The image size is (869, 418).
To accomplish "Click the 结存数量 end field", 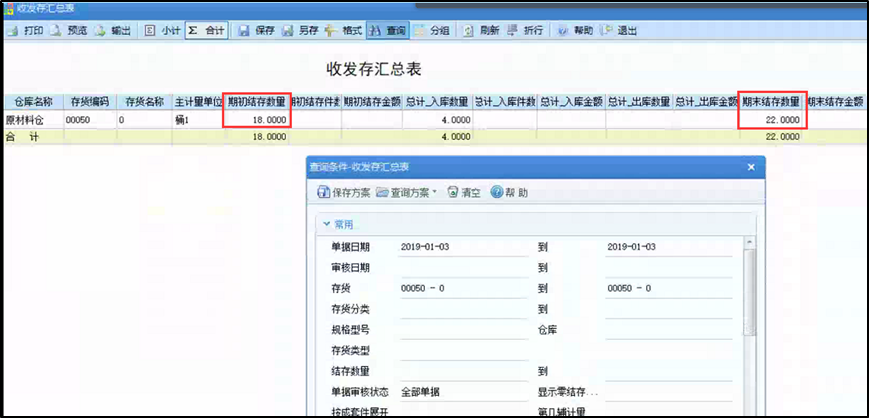I will pos(669,371).
